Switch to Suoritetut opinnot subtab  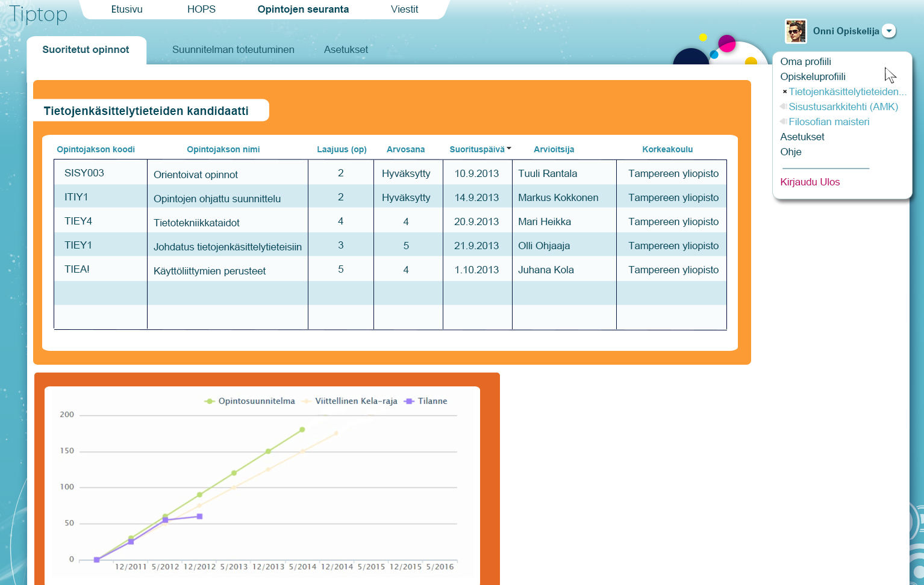click(x=86, y=50)
